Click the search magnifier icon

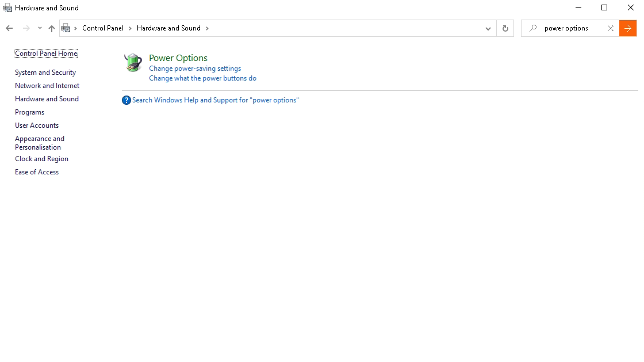click(533, 28)
